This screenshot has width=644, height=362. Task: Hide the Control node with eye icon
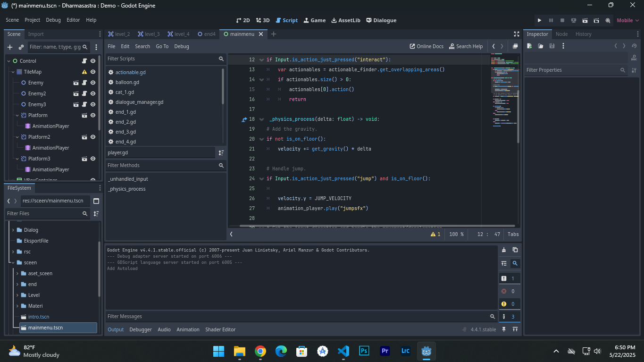point(93,61)
